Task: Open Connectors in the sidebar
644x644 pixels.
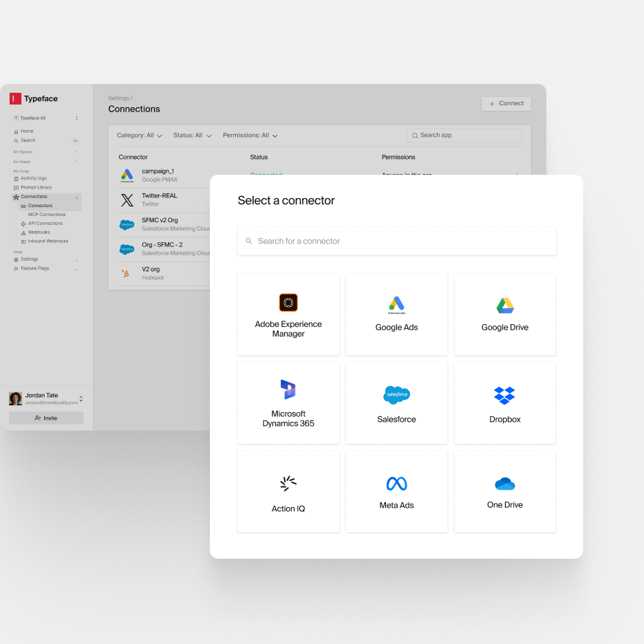Action: pyautogui.click(x=50, y=206)
